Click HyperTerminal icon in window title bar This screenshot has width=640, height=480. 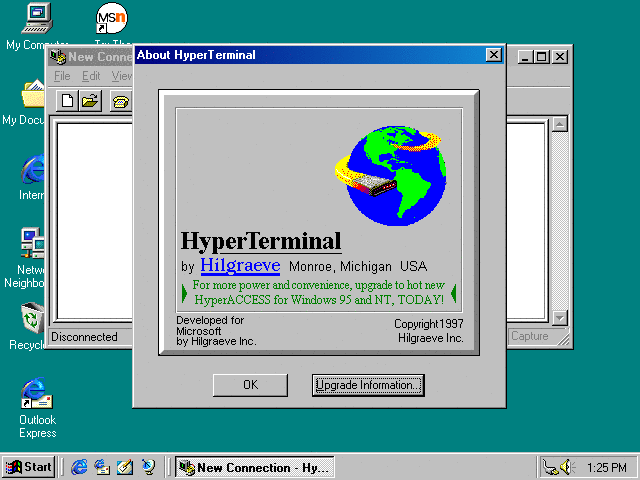(58, 57)
